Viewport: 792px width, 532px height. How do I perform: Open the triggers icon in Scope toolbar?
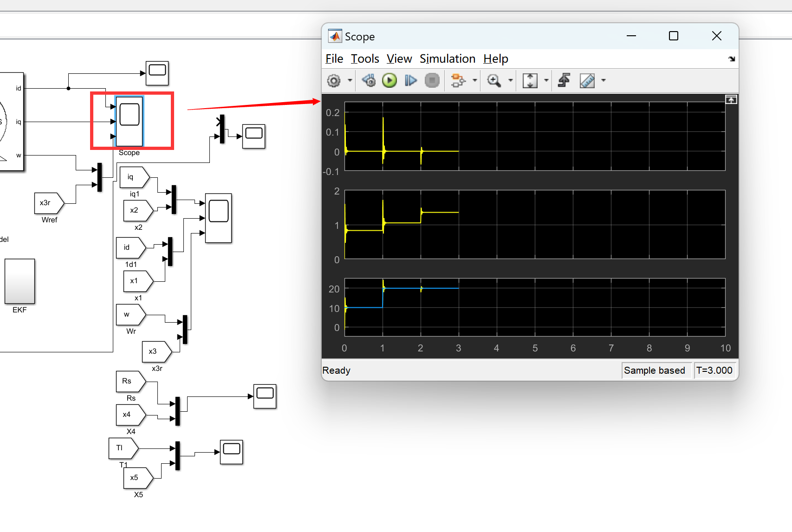pos(564,81)
